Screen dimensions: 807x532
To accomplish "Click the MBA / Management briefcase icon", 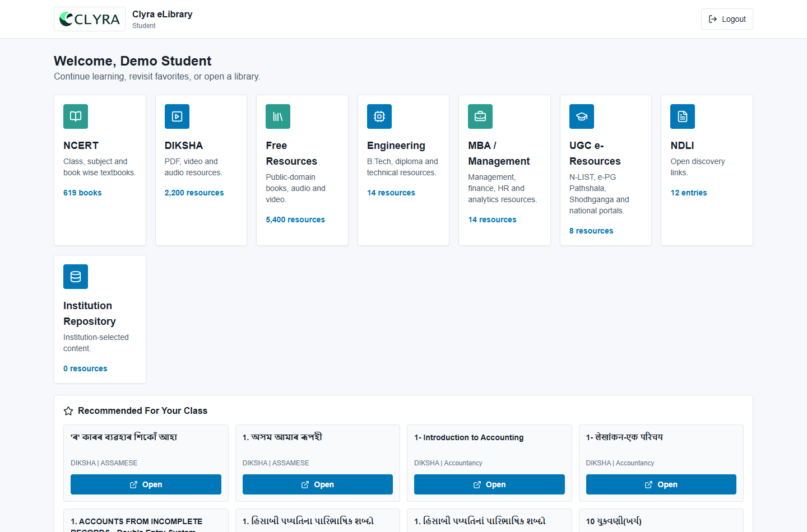I will [480, 116].
